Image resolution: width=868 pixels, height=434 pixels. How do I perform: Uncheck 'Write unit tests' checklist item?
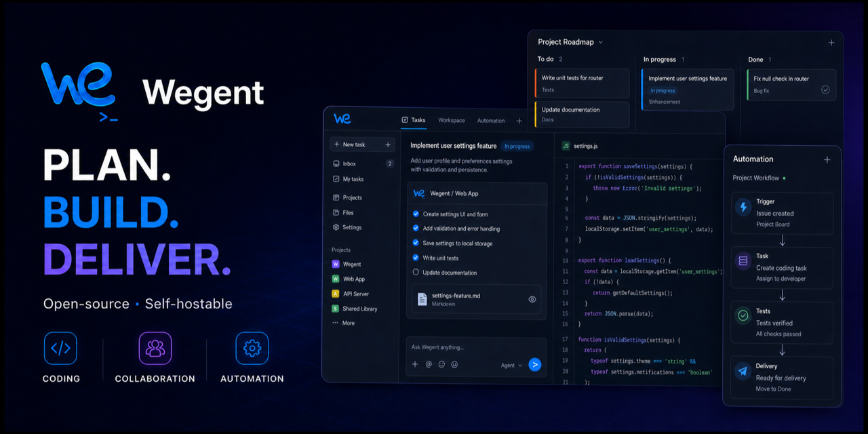(416, 258)
